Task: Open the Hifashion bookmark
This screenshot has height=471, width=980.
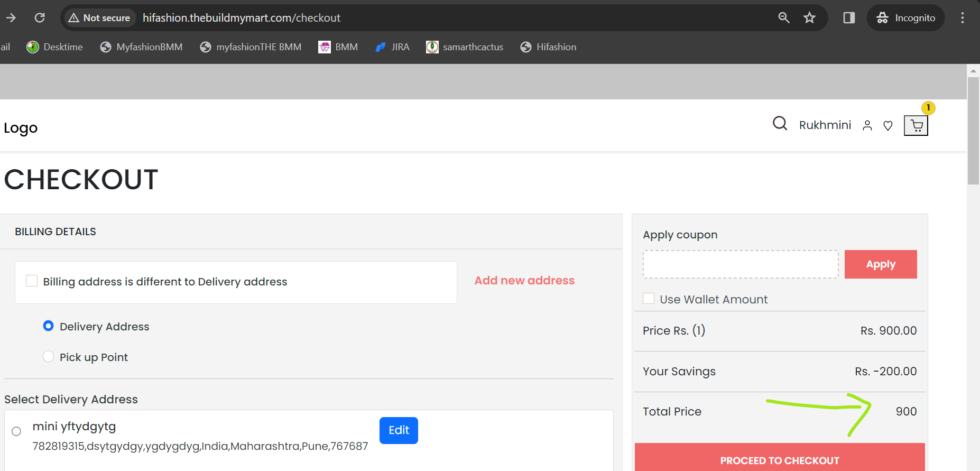Action: click(548, 47)
